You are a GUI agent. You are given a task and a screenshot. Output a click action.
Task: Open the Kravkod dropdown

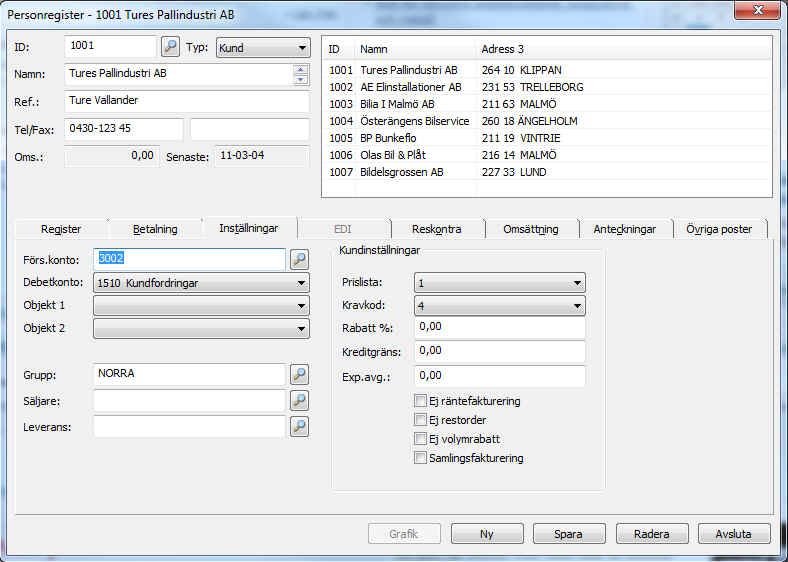click(x=577, y=306)
